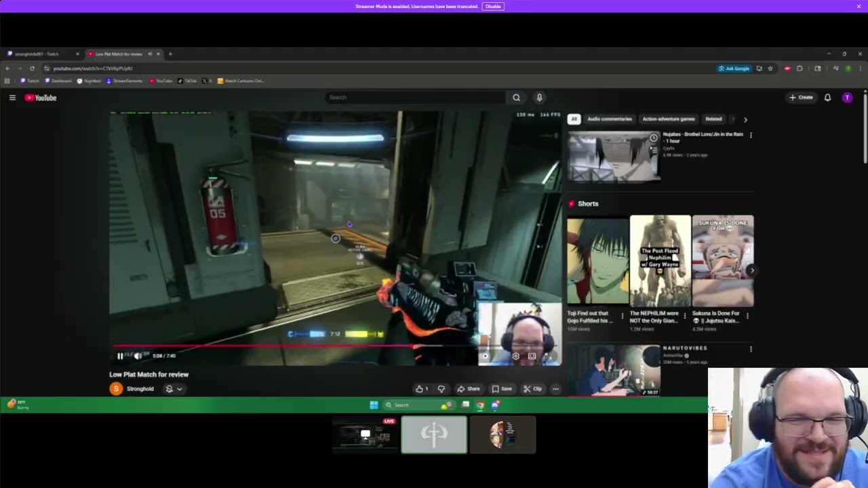Image resolution: width=868 pixels, height=488 pixels.
Task: Open options for the NEPHILIM short
Action: 684,316
